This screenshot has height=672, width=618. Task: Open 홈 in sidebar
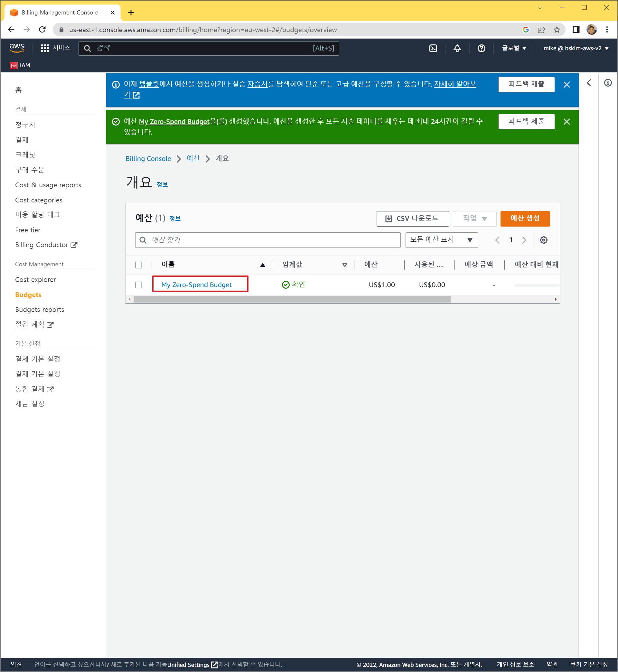point(18,90)
